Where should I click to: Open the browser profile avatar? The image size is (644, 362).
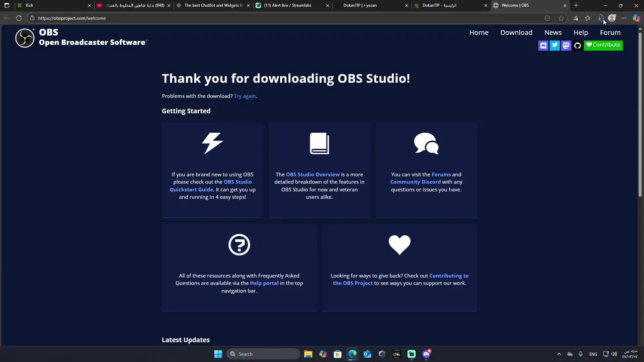point(612,18)
